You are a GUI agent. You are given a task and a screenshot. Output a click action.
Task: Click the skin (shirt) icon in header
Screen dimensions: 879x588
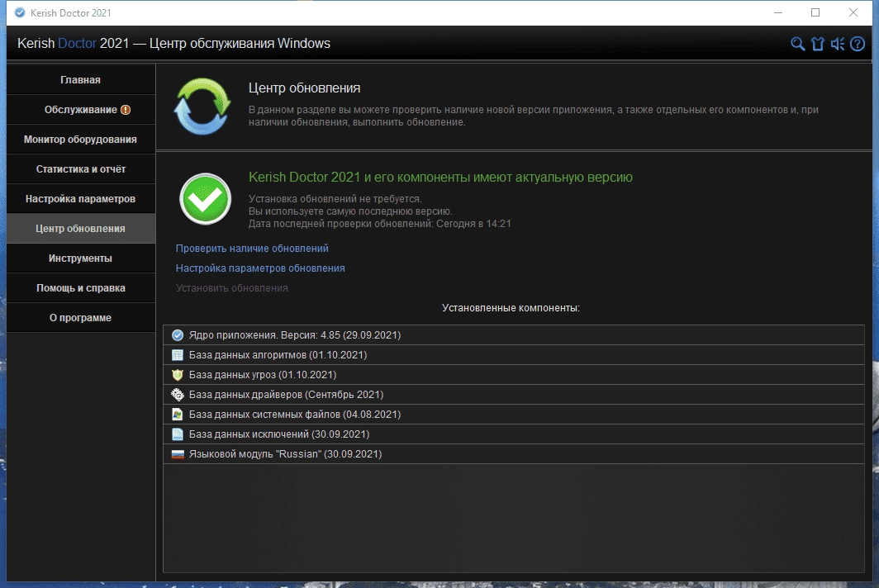tap(817, 44)
